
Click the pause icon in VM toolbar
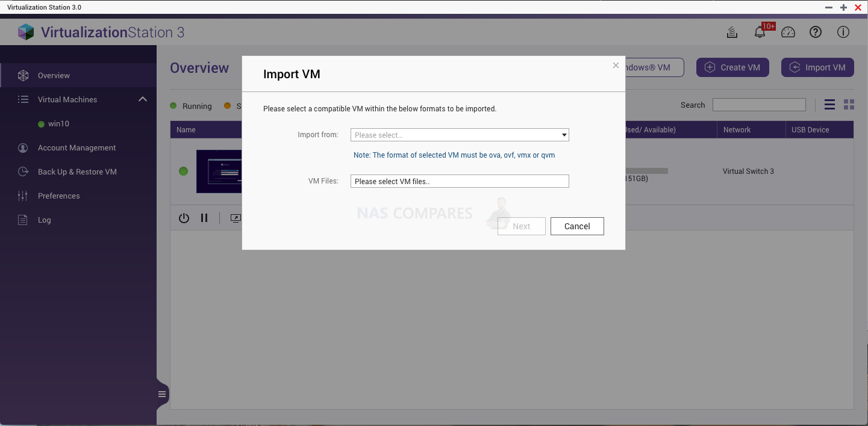[204, 218]
